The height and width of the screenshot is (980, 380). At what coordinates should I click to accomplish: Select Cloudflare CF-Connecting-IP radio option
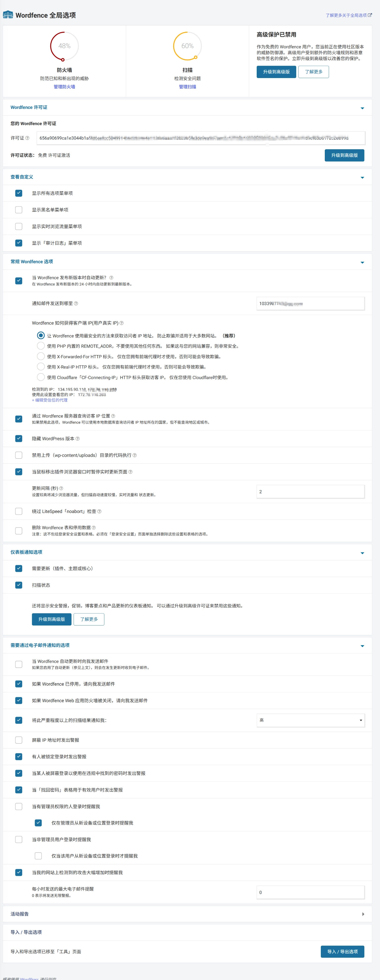41,377
